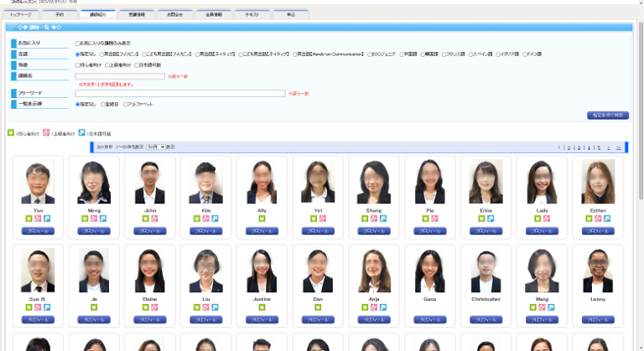
Task: Click the blue Japanese-capable icon under Wang
Action: point(551,307)
